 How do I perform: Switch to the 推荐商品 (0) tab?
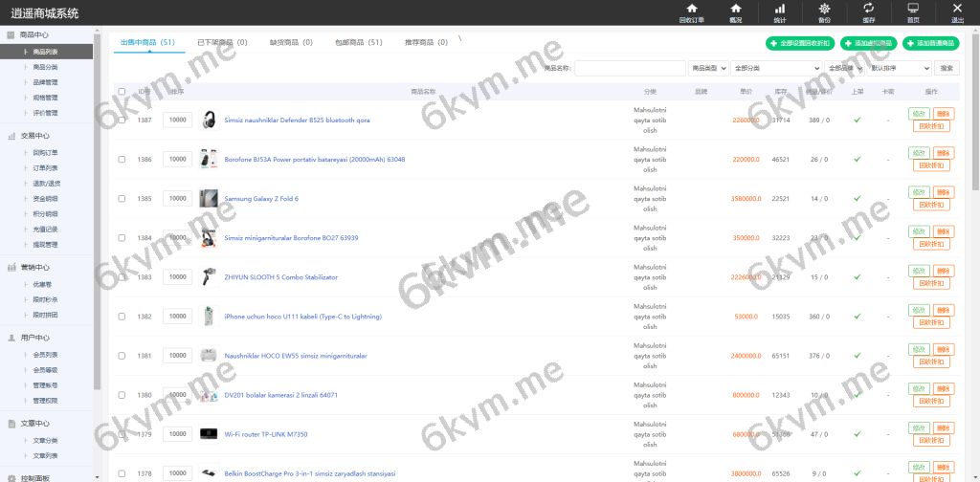(x=426, y=42)
